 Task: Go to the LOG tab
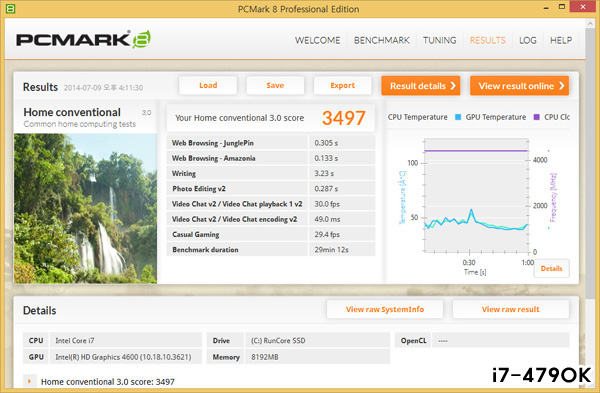tap(528, 40)
